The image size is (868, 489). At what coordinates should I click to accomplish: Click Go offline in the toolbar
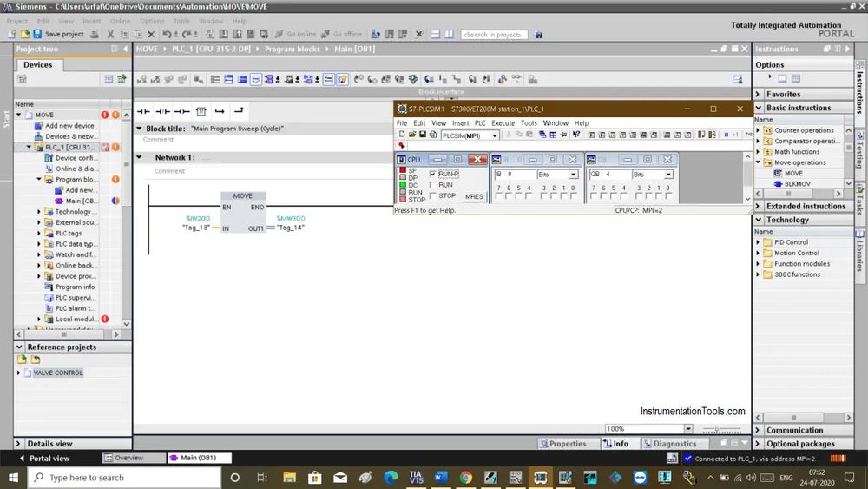pyautogui.click(x=341, y=35)
